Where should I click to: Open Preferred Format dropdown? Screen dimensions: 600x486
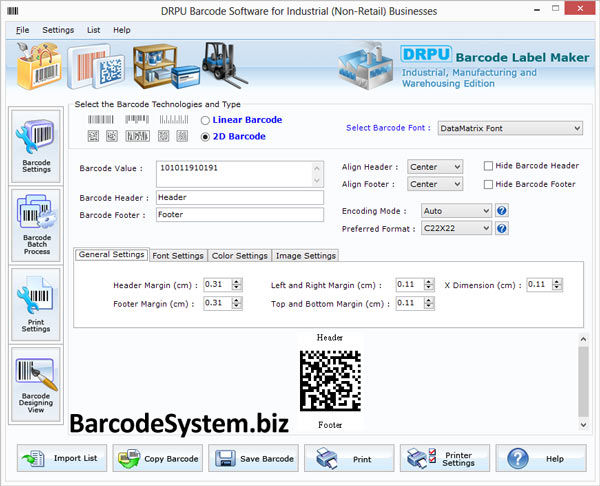(x=456, y=228)
